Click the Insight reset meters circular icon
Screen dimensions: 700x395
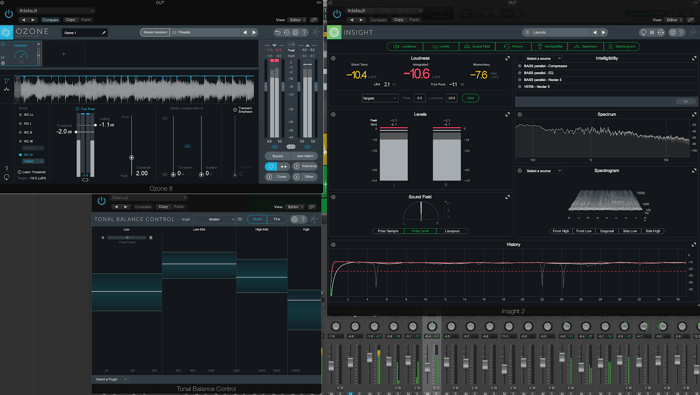tap(643, 33)
